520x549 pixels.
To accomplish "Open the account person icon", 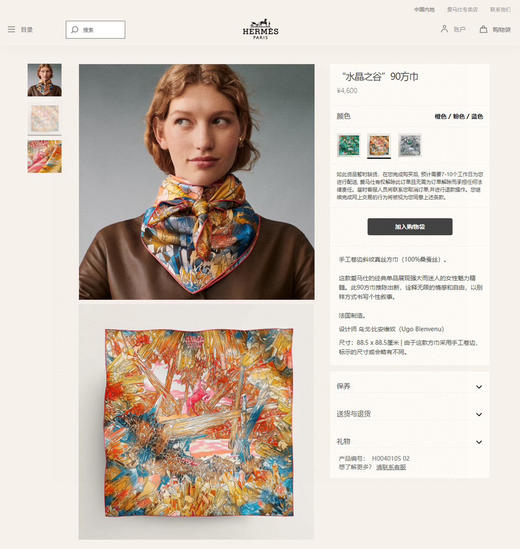I will pos(444,29).
